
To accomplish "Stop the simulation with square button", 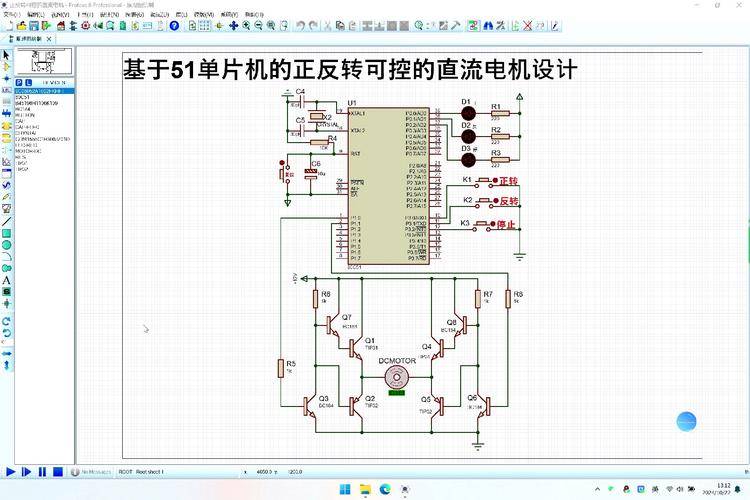I will coord(58,472).
